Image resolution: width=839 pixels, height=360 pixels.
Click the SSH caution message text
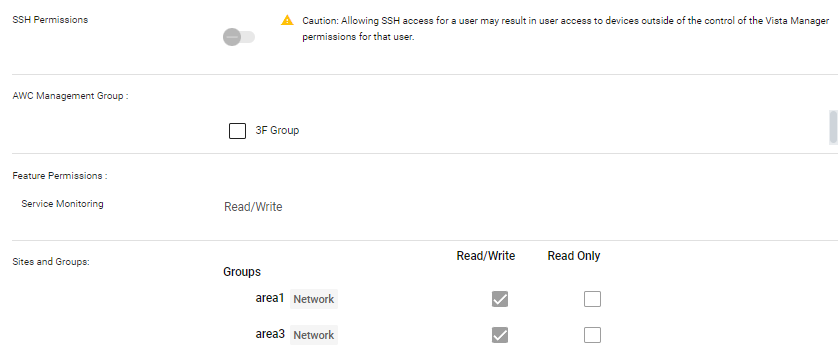pos(566,29)
